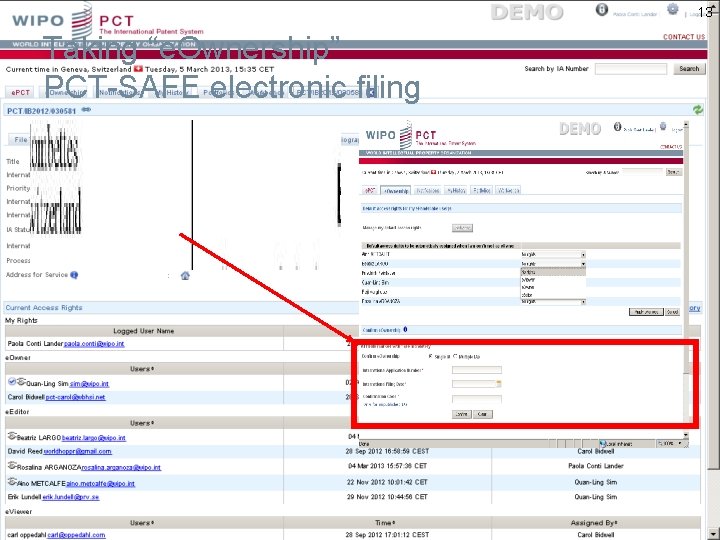Screen dimensions: 720x540
Task: Open the help icon in main page header
Action: point(602,10)
